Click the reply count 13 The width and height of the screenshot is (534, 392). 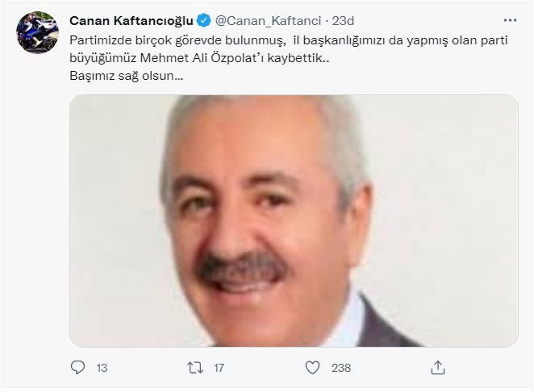tap(102, 368)
